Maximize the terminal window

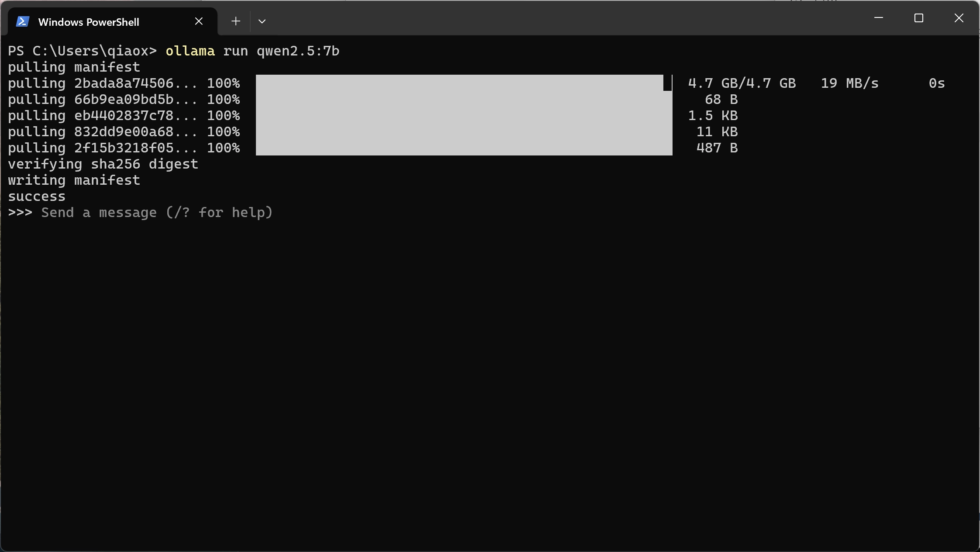919,18
